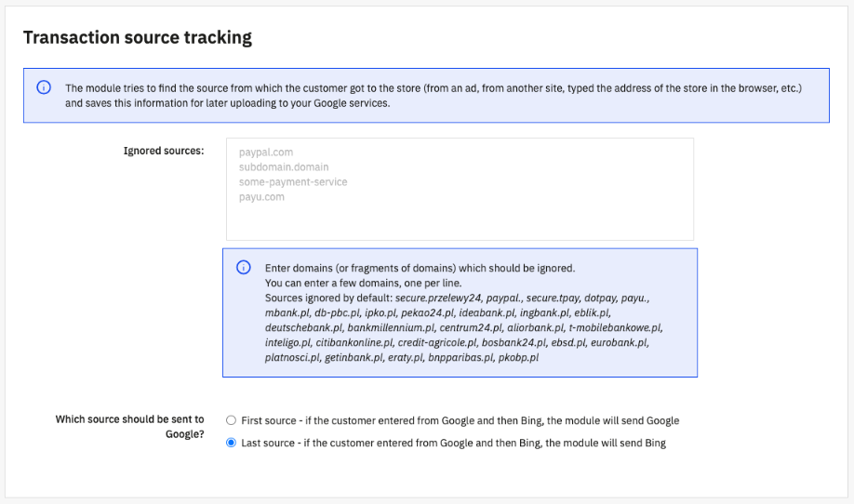This screenshot has width=854, height=504.
Task: Click the 'Enter domains (or fragments of domains)' hint
Action: [420, 268]
